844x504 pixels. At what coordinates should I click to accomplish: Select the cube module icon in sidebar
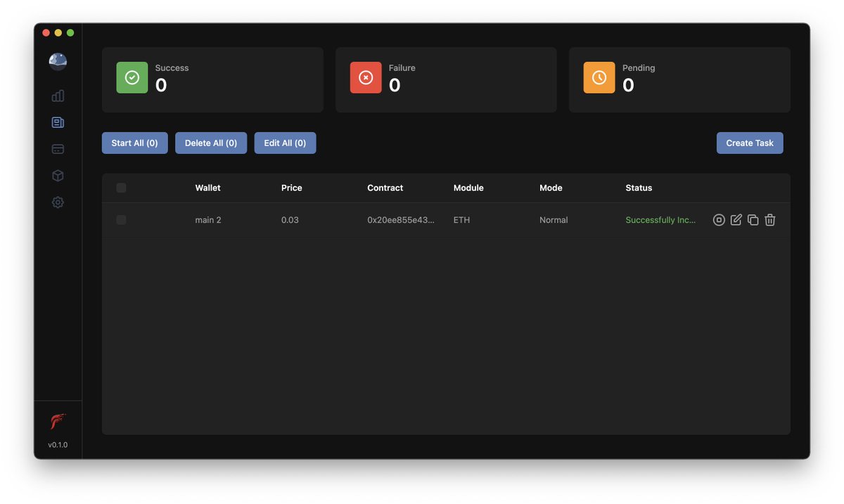coord(58,175)
